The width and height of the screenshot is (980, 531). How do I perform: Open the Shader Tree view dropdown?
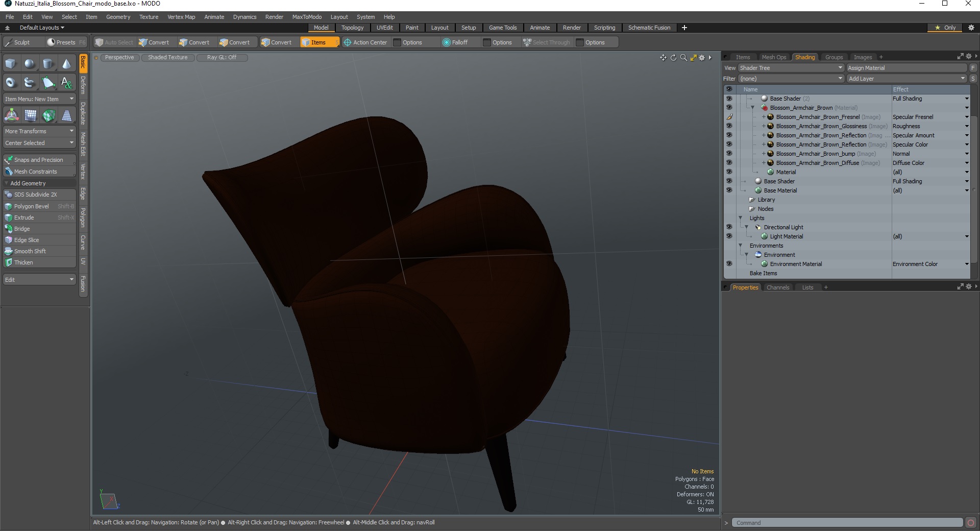pyautogui.click(x=791, y=68)
